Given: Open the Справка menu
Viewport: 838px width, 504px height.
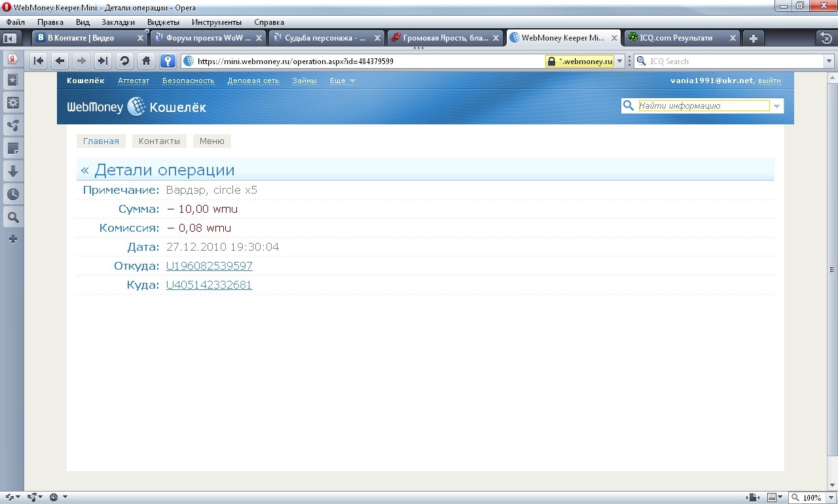Looking at the screenshot, I should click(269, 22).
